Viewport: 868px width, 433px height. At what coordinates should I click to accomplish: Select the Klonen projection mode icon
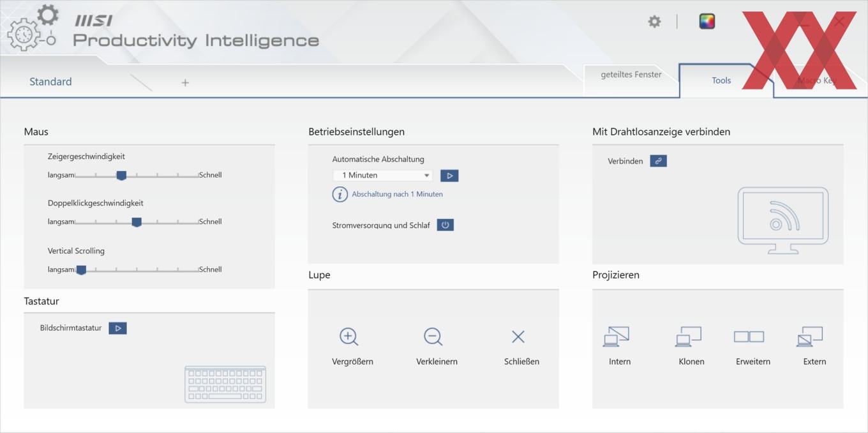pyautogui.click(x=688, y=337)
